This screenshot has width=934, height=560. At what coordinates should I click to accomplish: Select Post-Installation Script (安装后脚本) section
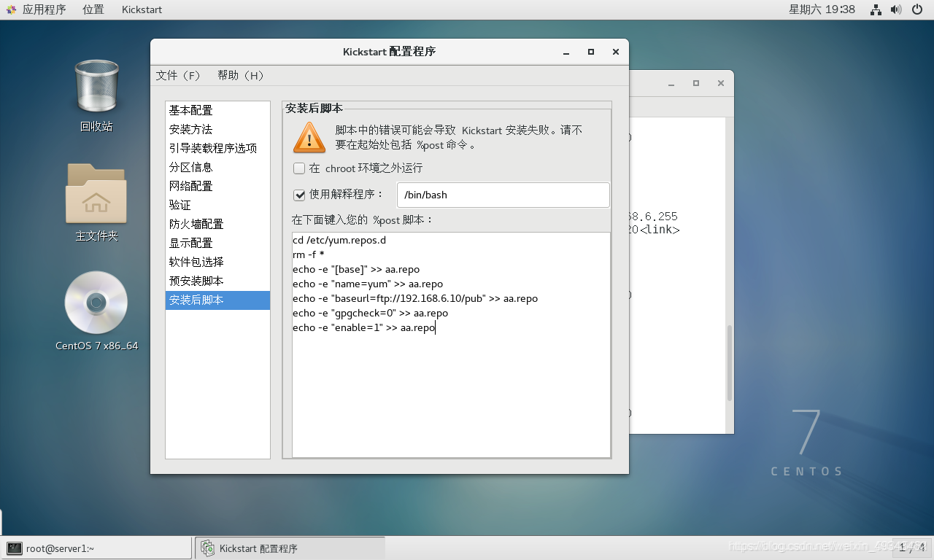point(217,300)
